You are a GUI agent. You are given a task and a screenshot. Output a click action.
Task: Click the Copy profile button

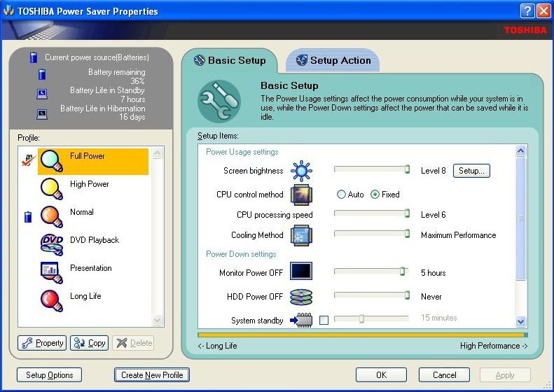[x=90, y=343]
